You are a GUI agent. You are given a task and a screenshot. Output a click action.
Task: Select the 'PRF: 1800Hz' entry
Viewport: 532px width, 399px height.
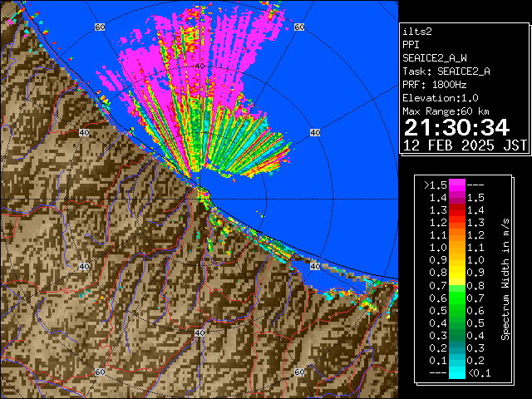434,85
